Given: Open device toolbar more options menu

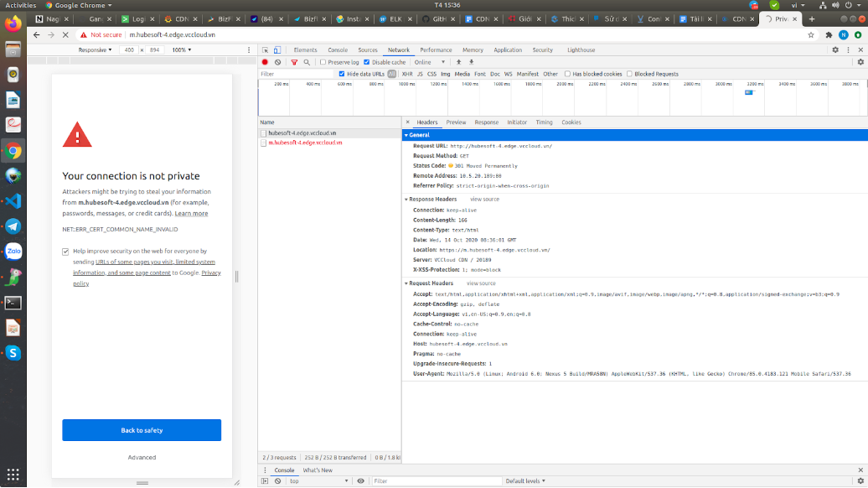Looking at the screenshot, I should (x=249, y=49).
